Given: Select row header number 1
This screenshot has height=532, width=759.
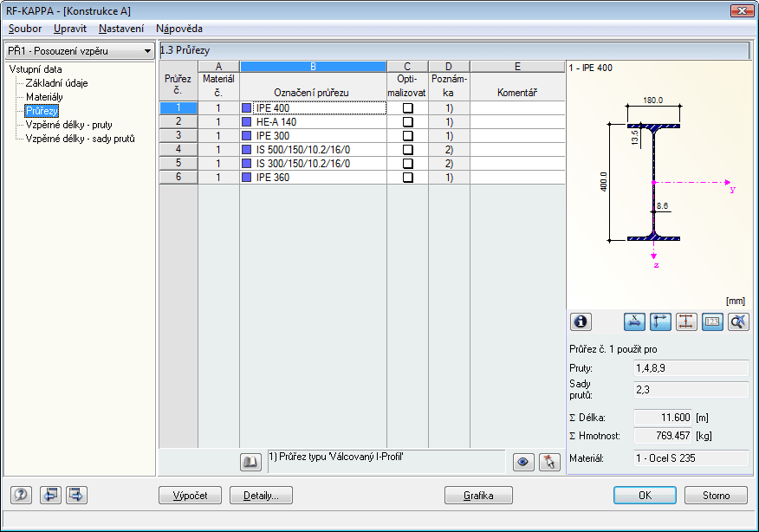Looking at the screenshot, I should [x=178, y=108].
